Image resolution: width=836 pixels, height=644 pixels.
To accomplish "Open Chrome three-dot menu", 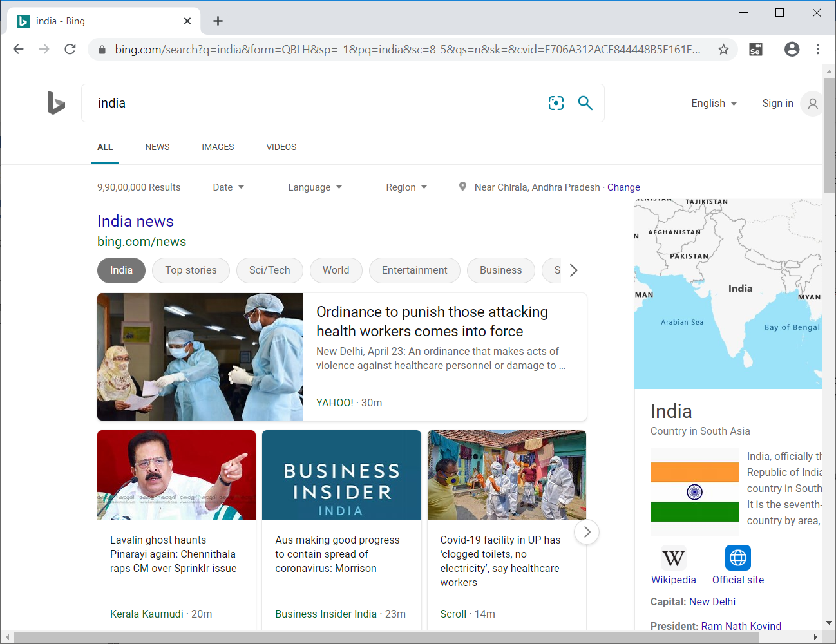I will (x=817, y=50).
